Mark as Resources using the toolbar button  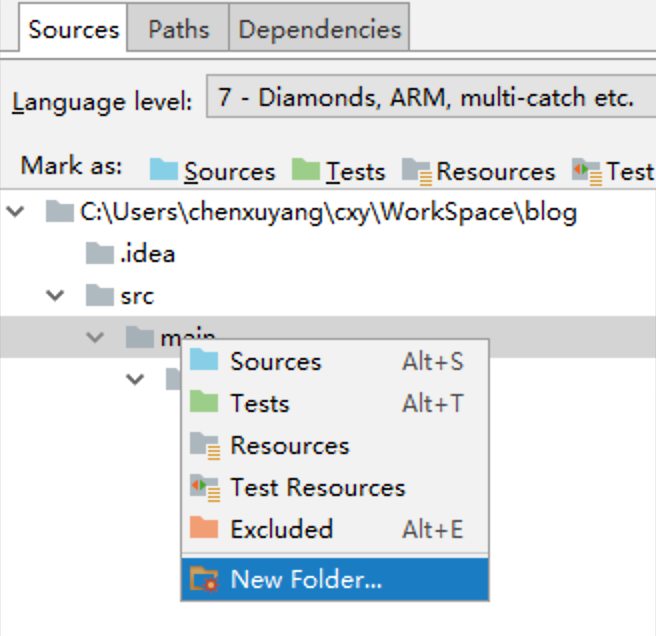pyautogui.click(x=479, y=171)
